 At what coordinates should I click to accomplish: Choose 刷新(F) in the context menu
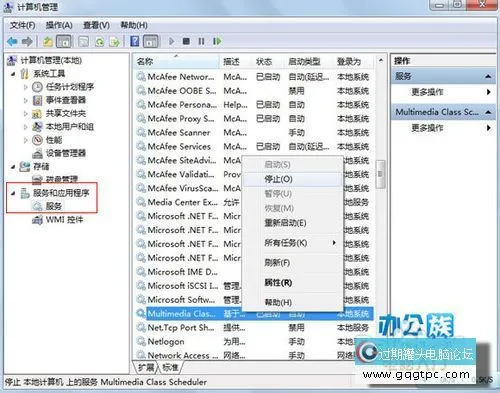293,263
